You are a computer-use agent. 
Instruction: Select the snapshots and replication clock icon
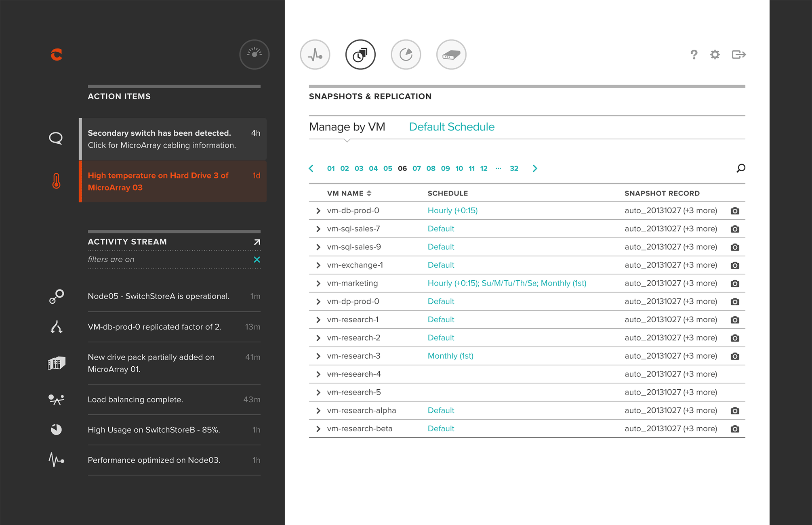pos(360,55)
